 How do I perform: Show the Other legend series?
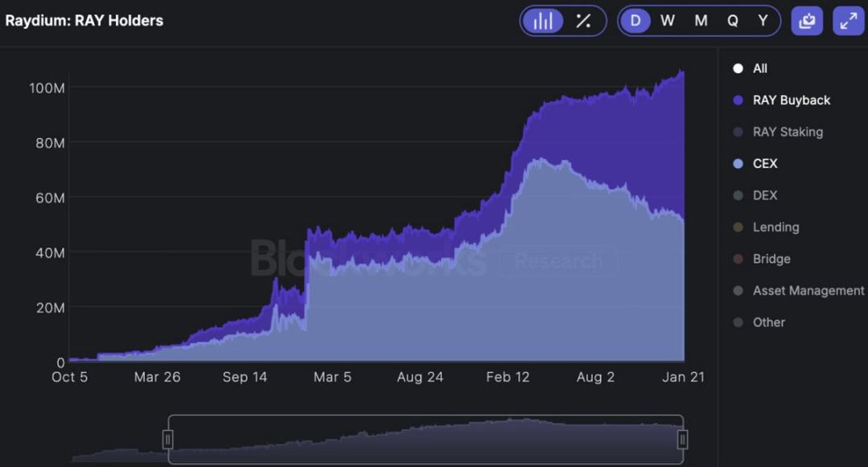pos(768,322)
